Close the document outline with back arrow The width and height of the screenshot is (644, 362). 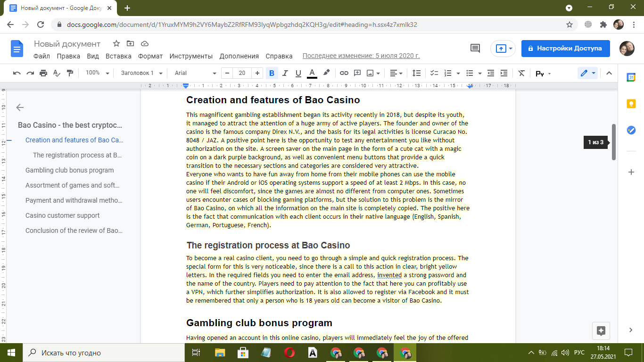click(x=20, y=107)
